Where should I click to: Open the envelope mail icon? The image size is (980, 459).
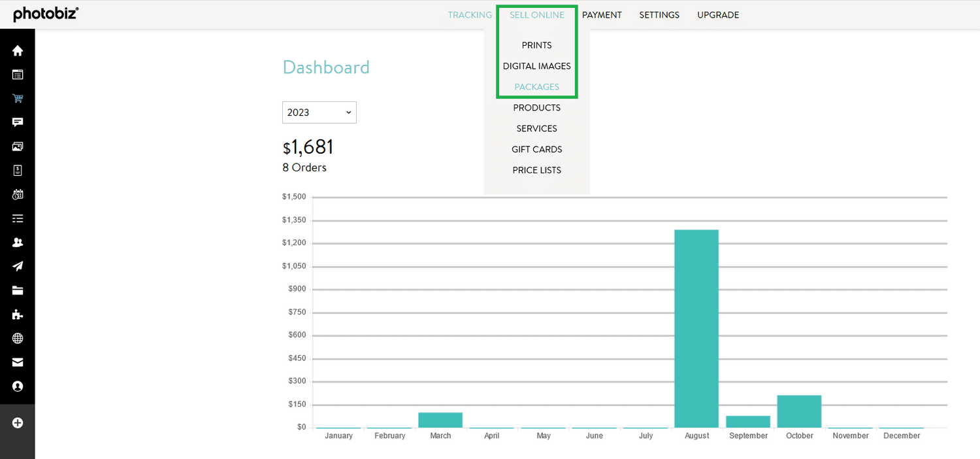click(x=18, y=362)
